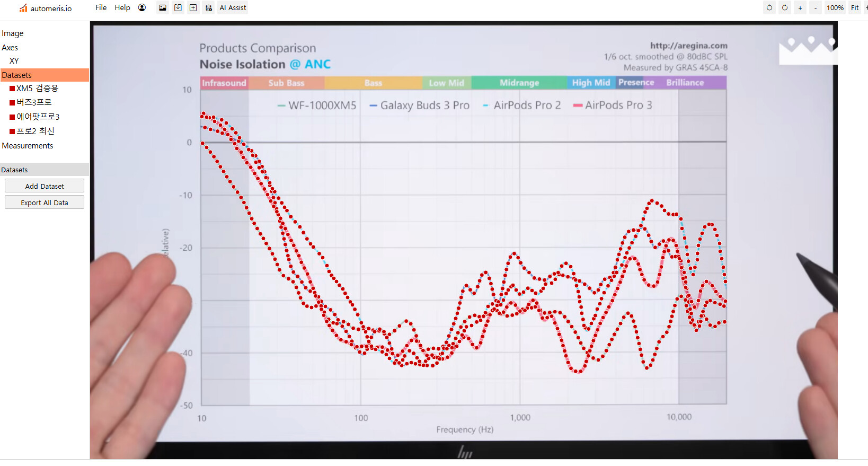Rotate image counterclockwise

pos(769,7)
